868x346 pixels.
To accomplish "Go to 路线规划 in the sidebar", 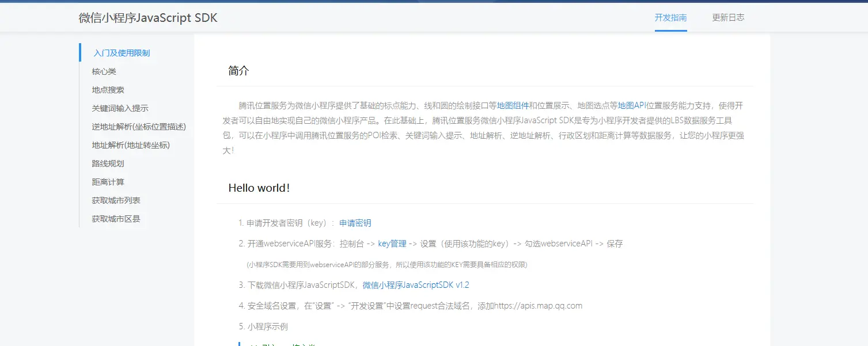I will click(108, 164).
